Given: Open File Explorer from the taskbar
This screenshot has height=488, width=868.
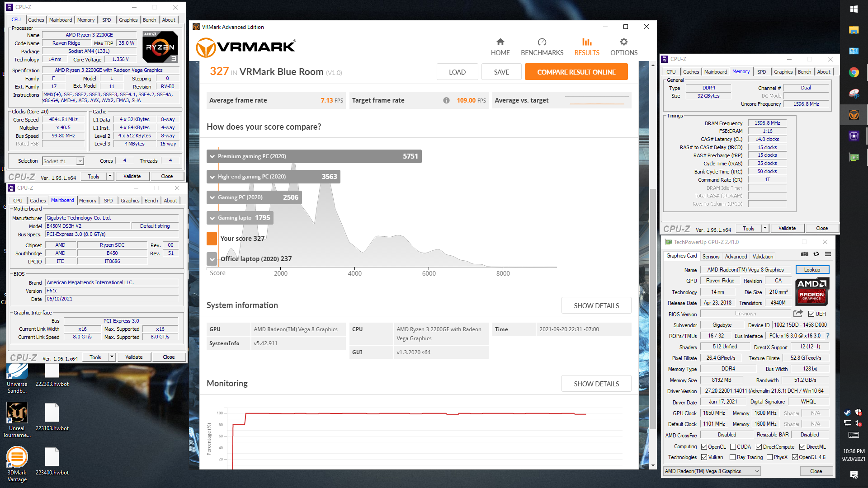Looking at the screenshot, I should click(854, 30).
